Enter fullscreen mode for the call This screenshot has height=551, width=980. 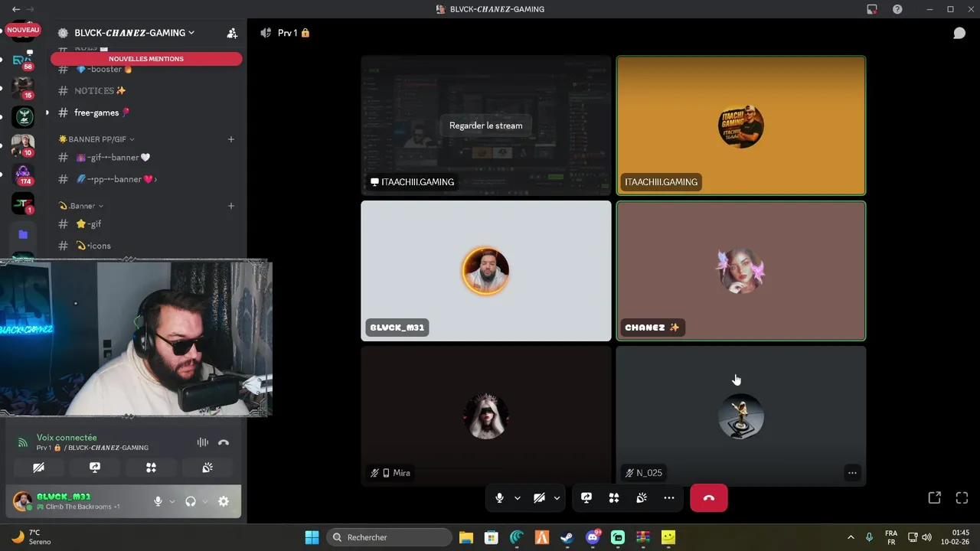[962, 498]
